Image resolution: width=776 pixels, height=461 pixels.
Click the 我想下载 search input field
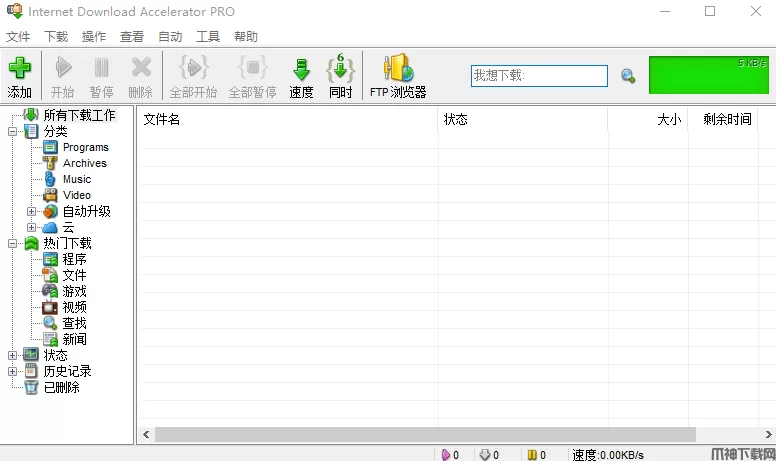click(x=539, y=76)
